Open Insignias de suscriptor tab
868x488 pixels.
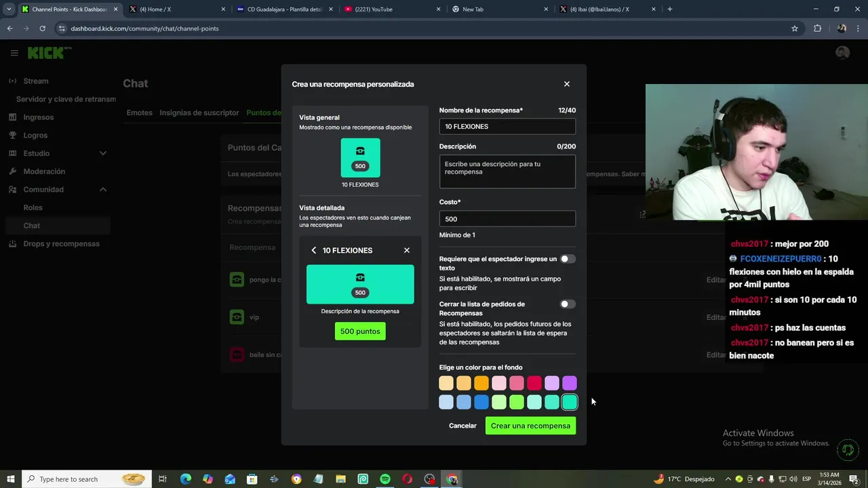click(199, 113)
